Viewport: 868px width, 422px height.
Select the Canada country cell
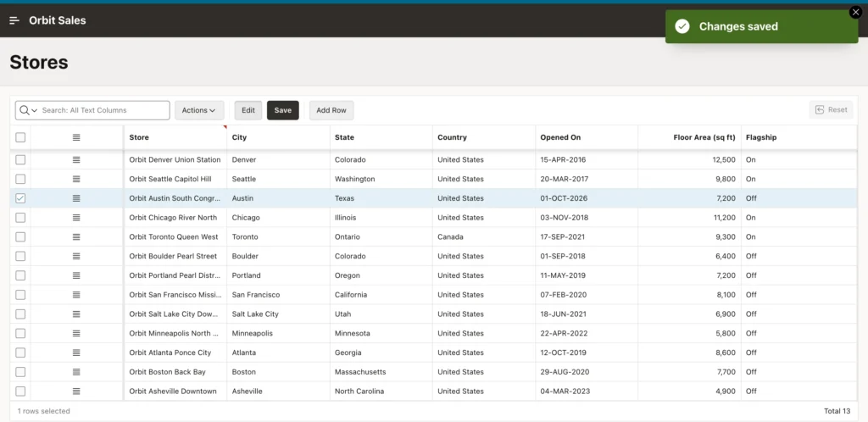tap(484, 236)
